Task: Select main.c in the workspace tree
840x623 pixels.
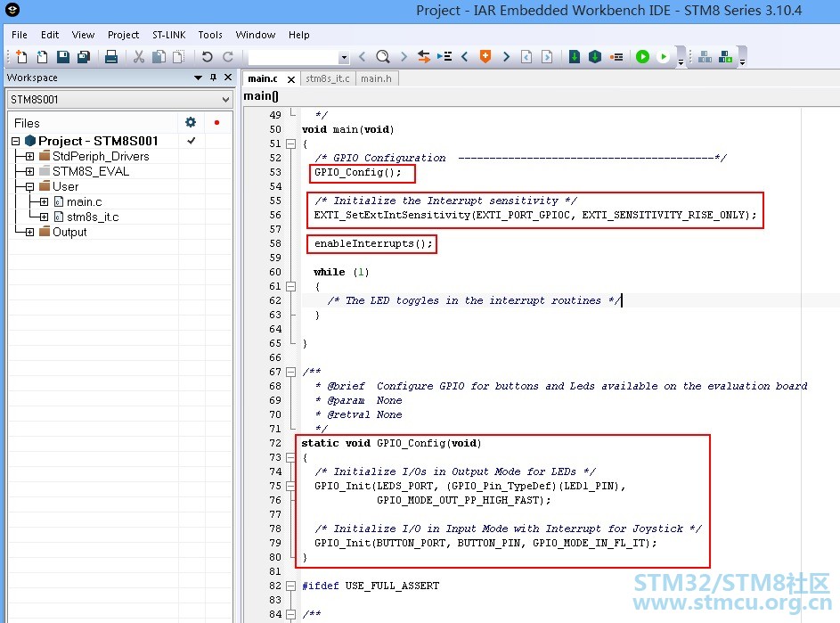Action: point(84,201)
